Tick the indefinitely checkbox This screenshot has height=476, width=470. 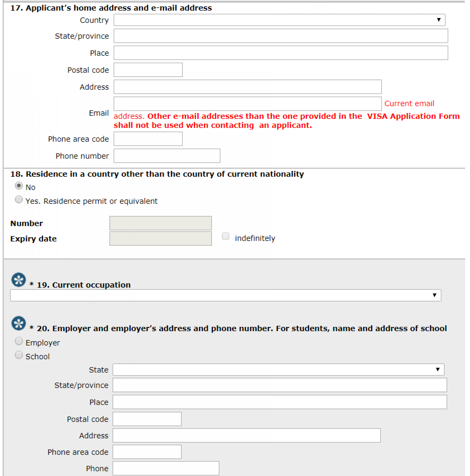[x=225, y=236]
